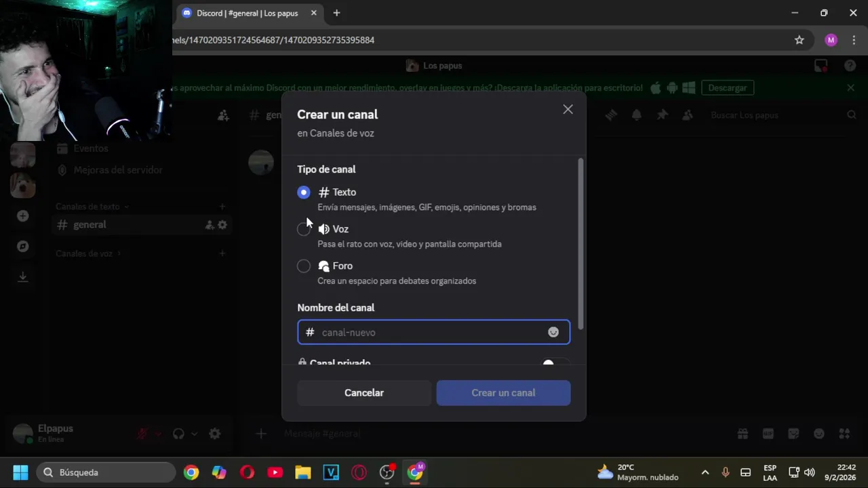
Task: Open pinned messages icon
Action: click(662, 115)
